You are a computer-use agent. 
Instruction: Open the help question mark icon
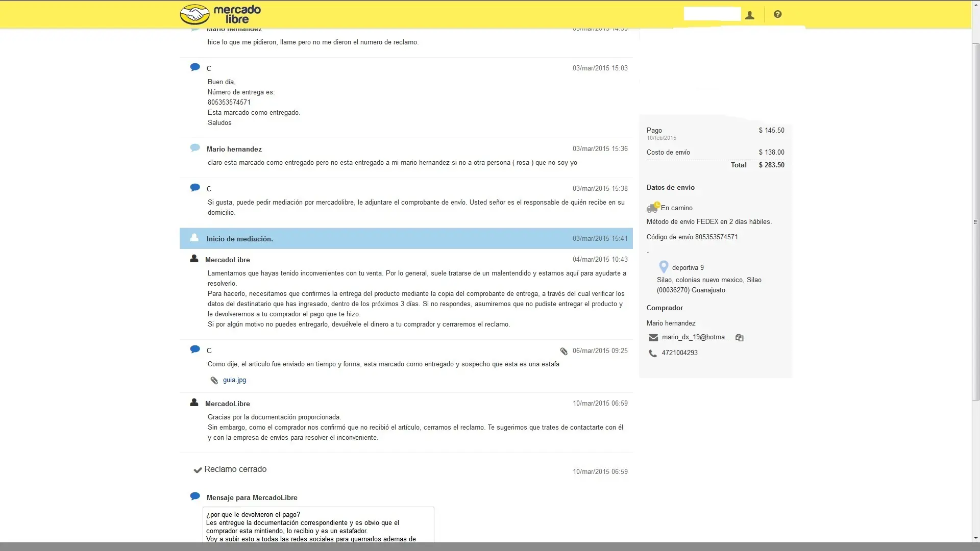click(777, 14)
